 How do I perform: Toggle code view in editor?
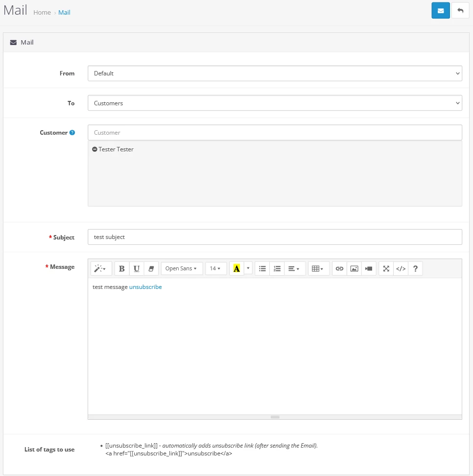coord(401,268)
